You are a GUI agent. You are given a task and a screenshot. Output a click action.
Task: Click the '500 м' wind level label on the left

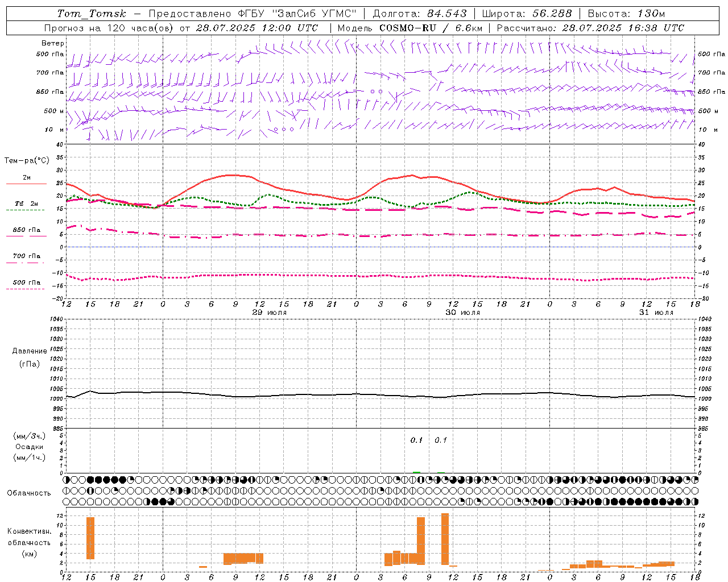(54, 111)
